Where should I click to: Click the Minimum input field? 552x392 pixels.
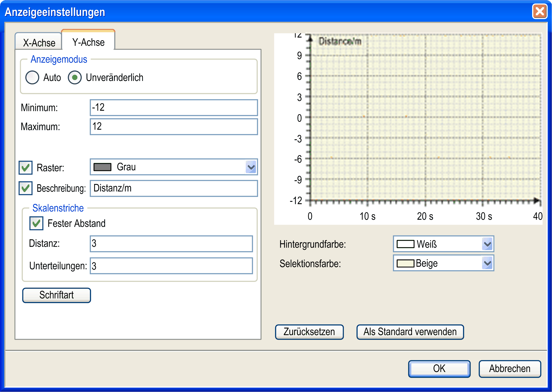tap(174, 107)
